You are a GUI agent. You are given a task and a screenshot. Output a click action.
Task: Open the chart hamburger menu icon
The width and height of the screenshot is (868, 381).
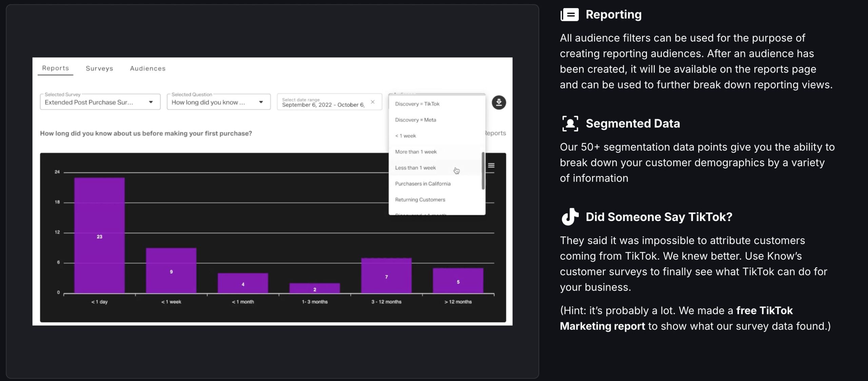[491, 165]
